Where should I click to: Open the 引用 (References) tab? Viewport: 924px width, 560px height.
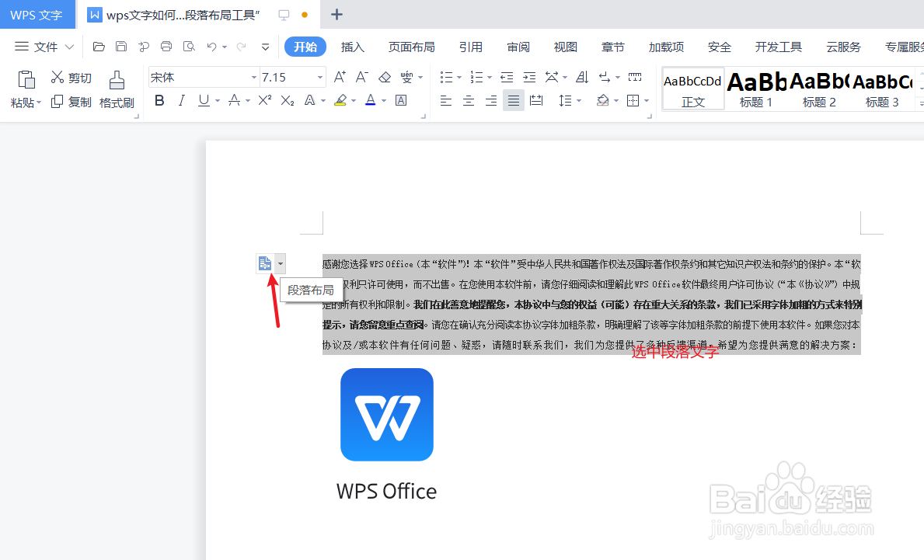tap(471, 47)
